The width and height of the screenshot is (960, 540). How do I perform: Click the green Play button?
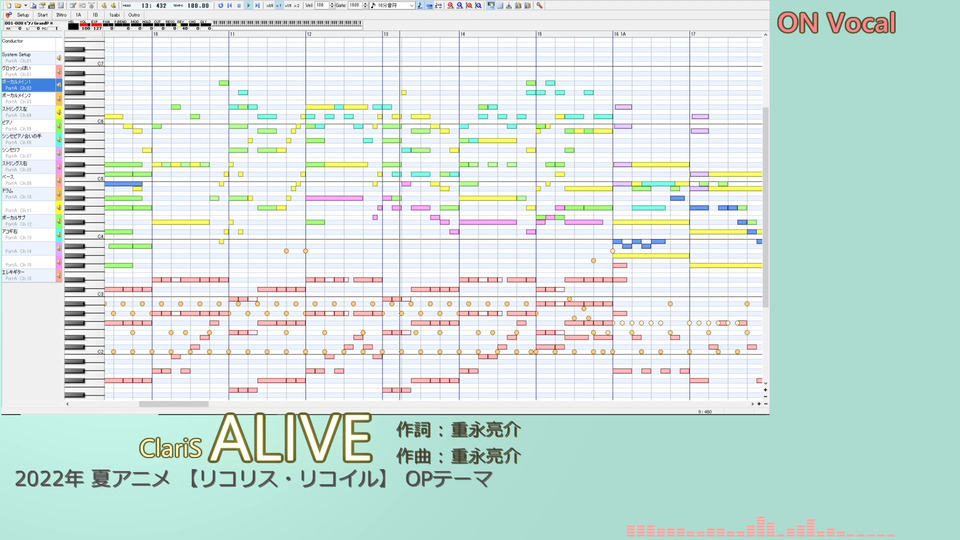tap(249, 6)
